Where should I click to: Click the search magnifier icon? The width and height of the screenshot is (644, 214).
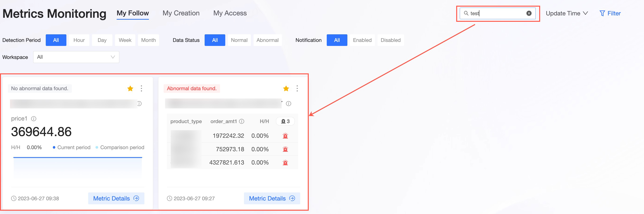click(466, 13)
